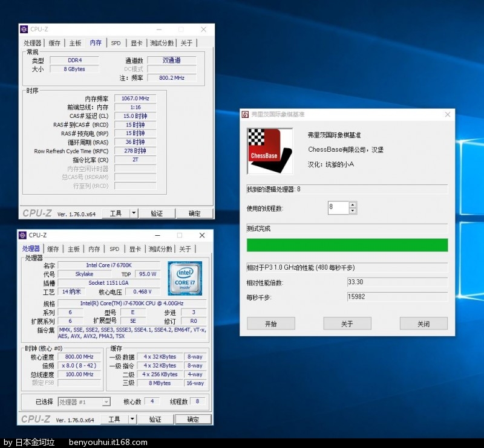Click the 指令比率 value "2T"
The width and height of the screenshot is (484, 448).
(x=135, y=160)
